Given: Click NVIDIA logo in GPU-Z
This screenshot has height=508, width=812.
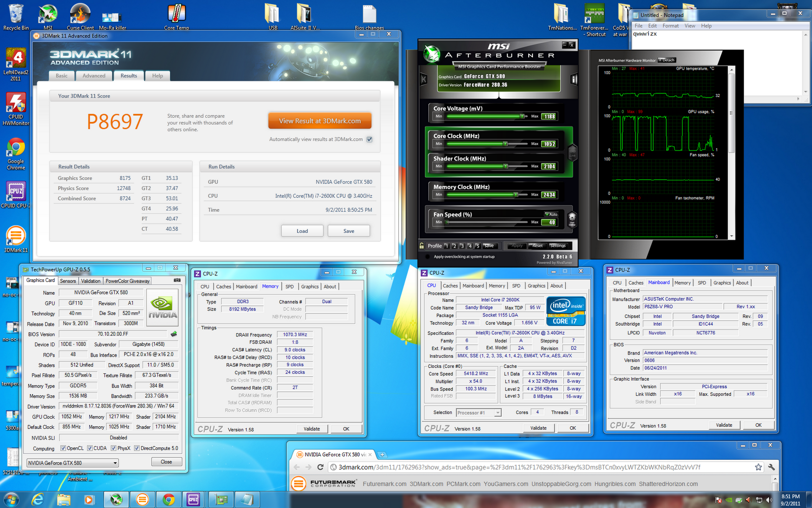Looking at the screenshot, I should (162, 307).
